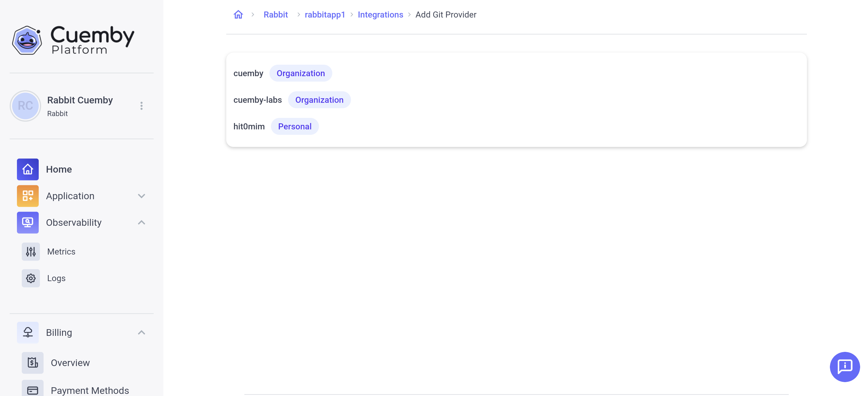Viewport: 868px width, 396px height.
Task: Collapse the Billing section
Action: [142, 332]
